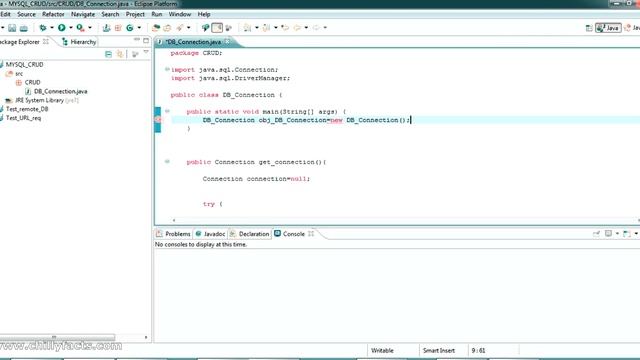Switch to the Declaration tab
This screenshot has width=640, height=360.
[x=250, y=234]
